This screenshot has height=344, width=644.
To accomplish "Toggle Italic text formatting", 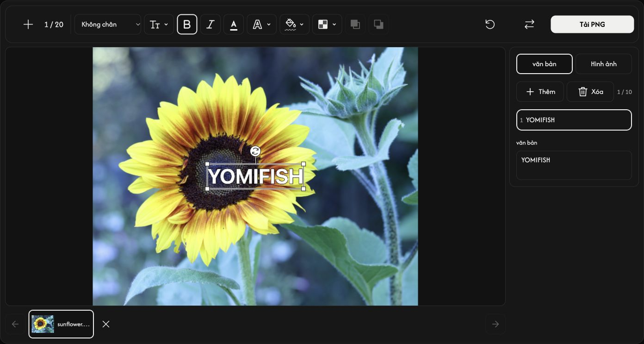I will [x=210, y=25].
